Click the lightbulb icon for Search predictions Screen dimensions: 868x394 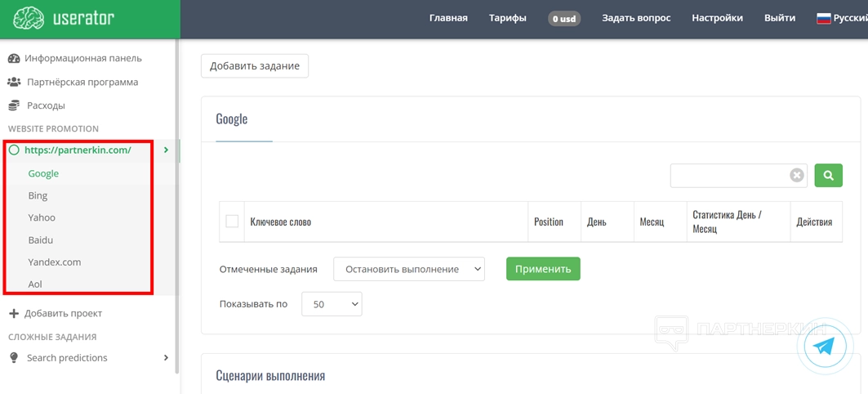(x=15, y=357)
